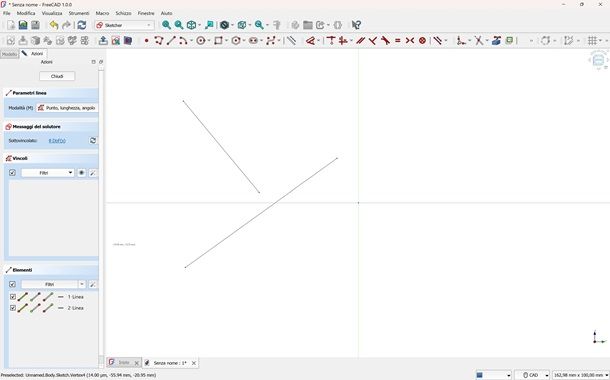Open the dimensions units dropdown in status bar
Screen dimensions: 610x380
(580, 375)
